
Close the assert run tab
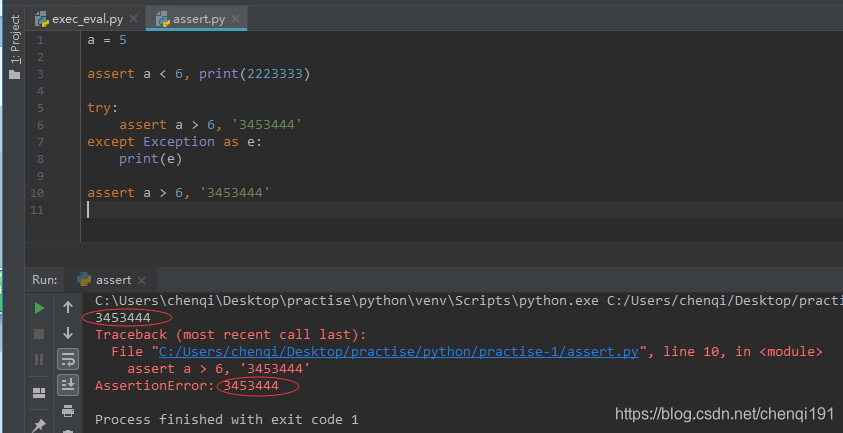[x=141, y=280]
